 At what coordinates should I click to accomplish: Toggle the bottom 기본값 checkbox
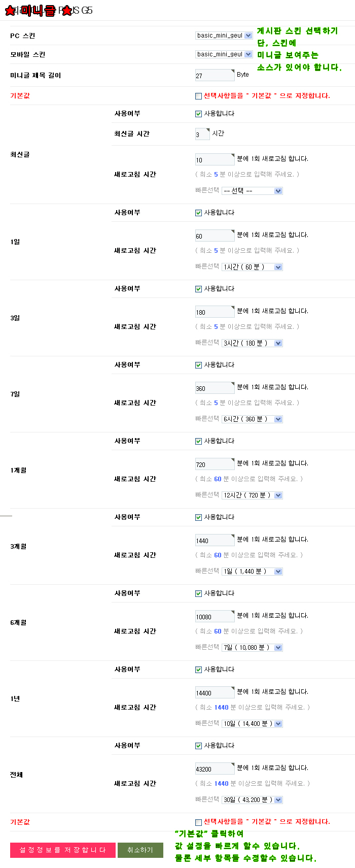click(198, 822)
